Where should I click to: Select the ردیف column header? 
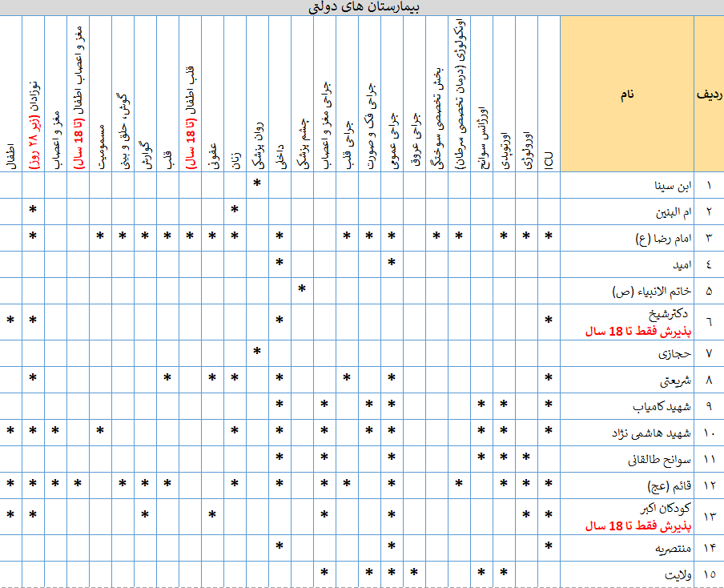coord(708,94)
